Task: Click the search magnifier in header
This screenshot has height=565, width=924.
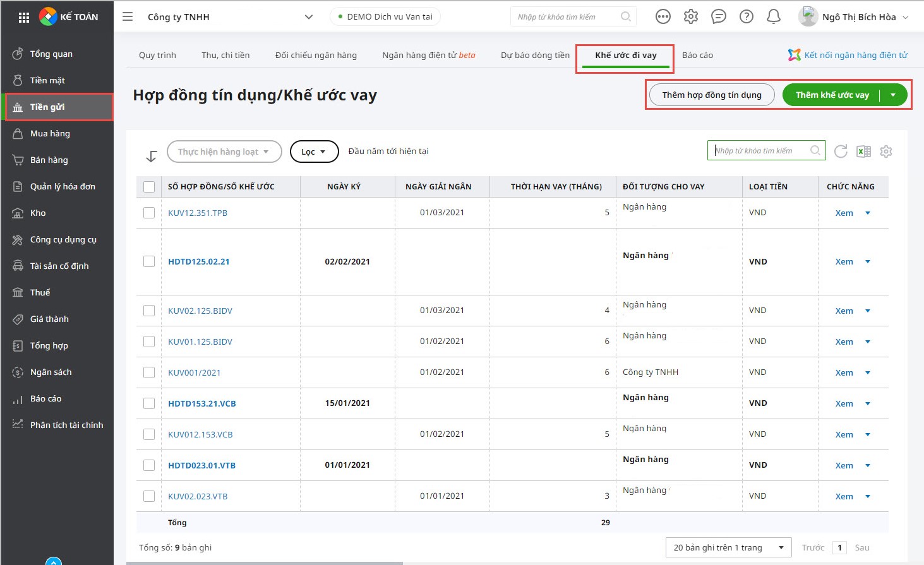Action: 625,17
